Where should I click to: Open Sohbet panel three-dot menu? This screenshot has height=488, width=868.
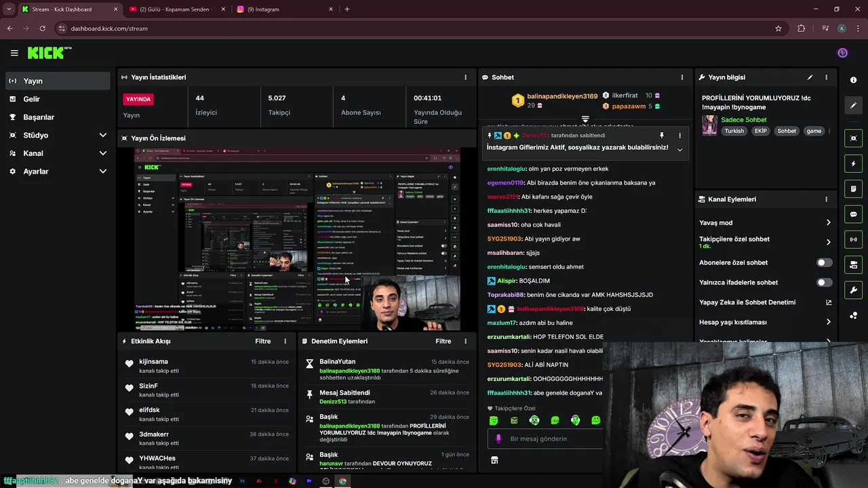pos(682,77)
